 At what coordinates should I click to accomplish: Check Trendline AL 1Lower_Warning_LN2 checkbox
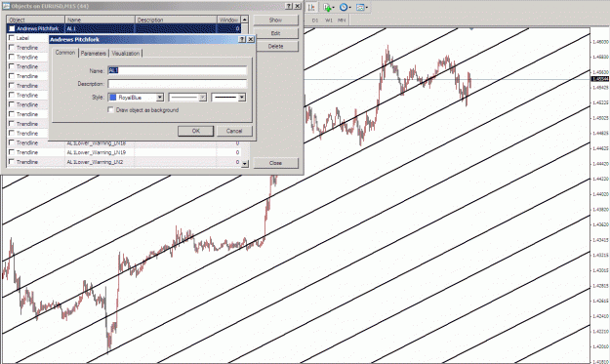click(x=12, y=162)
